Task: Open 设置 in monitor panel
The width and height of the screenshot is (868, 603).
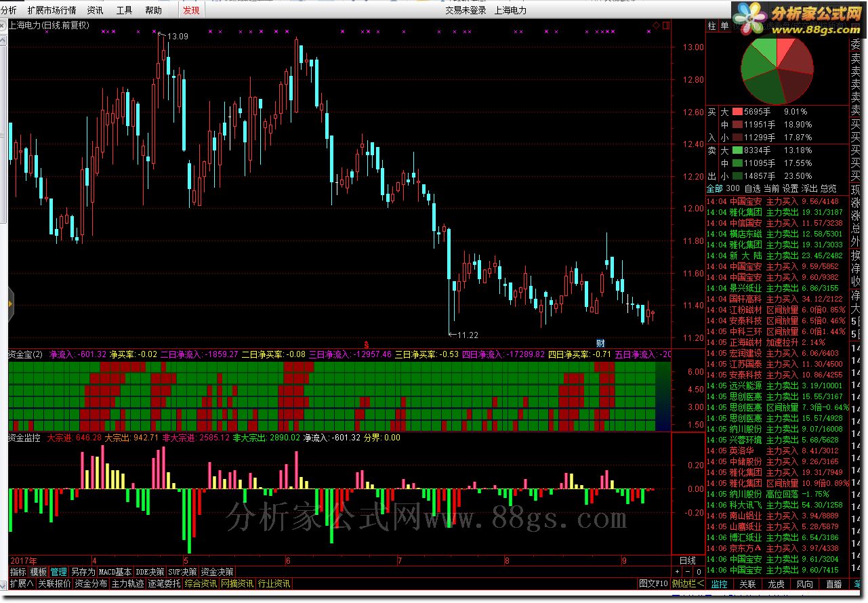Action: click(x=790, y=188)
